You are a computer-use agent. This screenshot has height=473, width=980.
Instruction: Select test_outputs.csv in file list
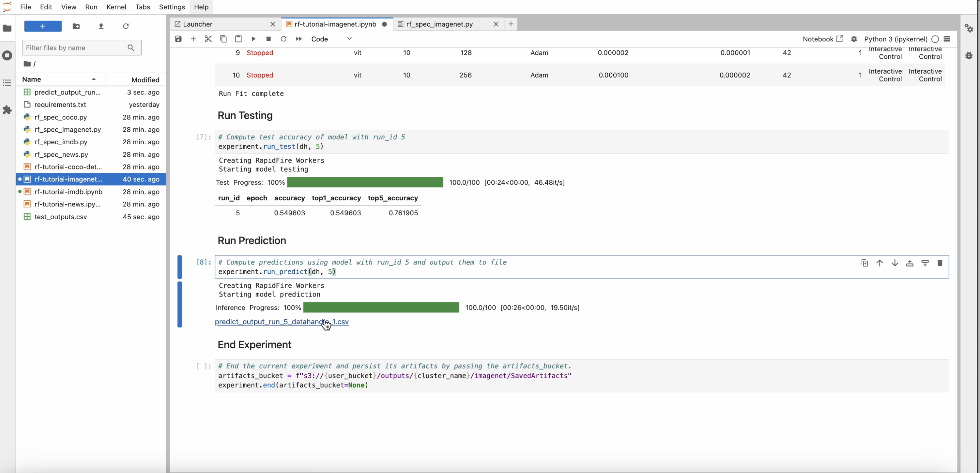[x=91, y=217]
